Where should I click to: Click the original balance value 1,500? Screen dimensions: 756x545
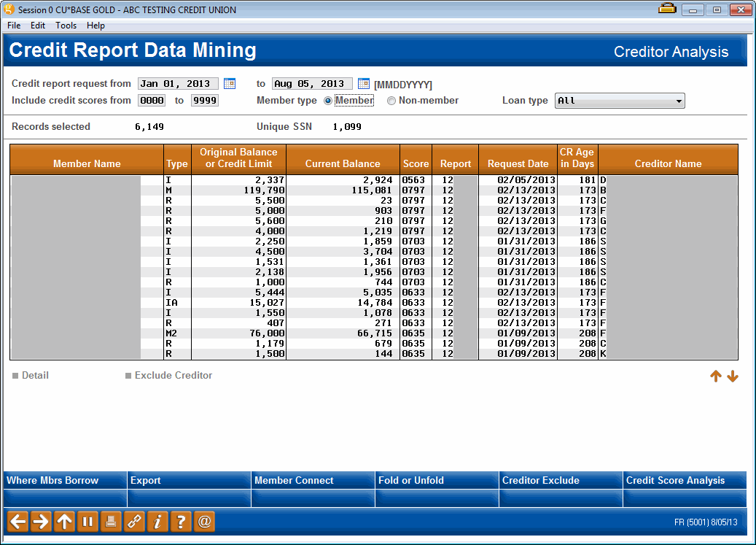point(270,354)
